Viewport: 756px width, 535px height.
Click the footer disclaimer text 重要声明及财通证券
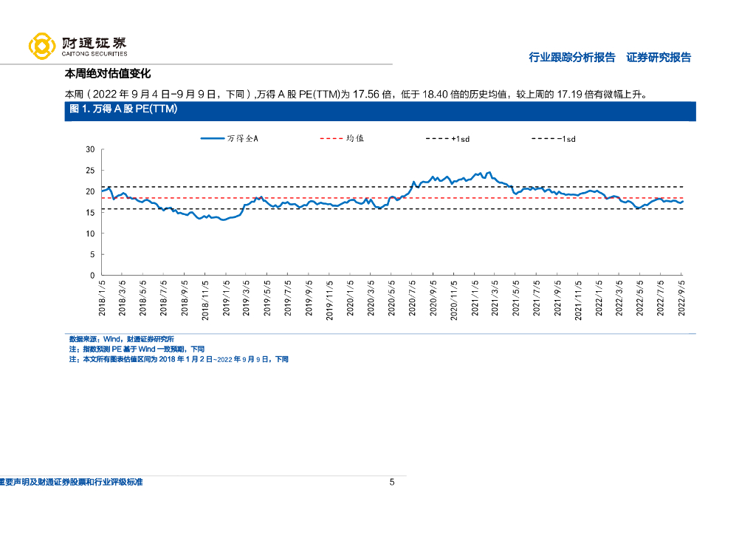point(72,482)
